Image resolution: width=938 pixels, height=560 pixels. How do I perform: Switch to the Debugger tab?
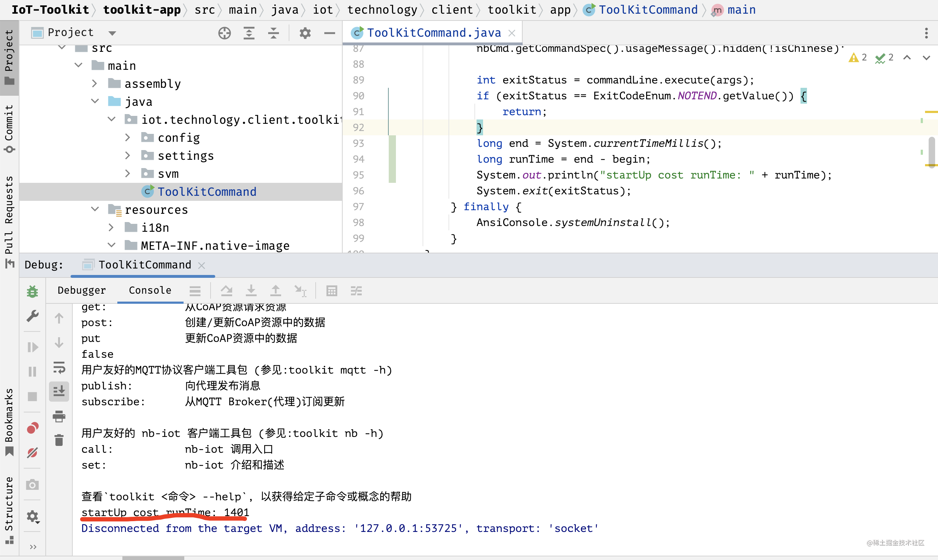(x=81, y=290)
